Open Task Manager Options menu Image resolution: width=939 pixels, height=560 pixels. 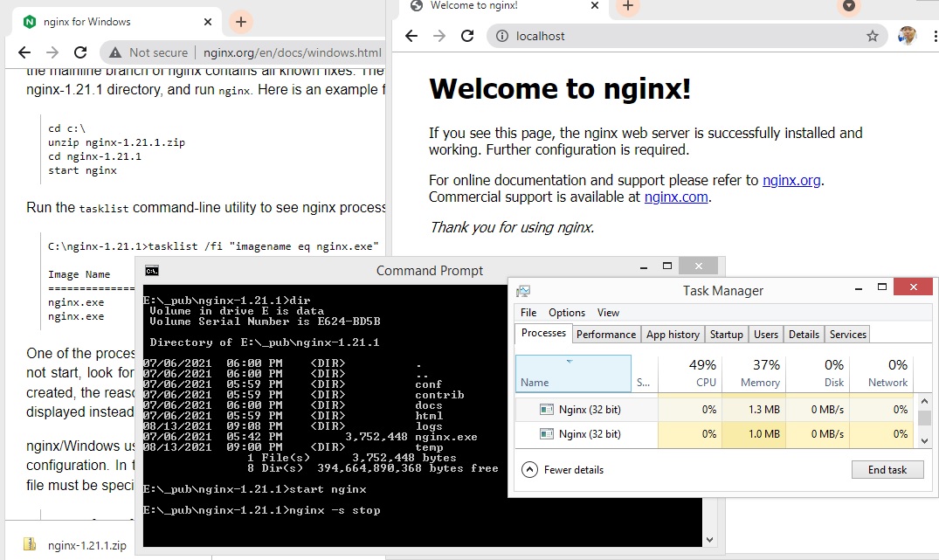567,313
